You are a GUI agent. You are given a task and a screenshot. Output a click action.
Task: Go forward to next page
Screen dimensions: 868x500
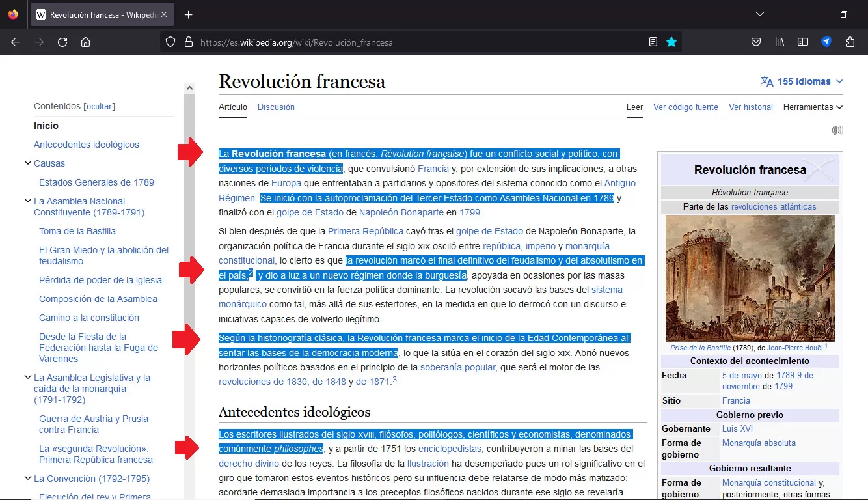point(39,42)
